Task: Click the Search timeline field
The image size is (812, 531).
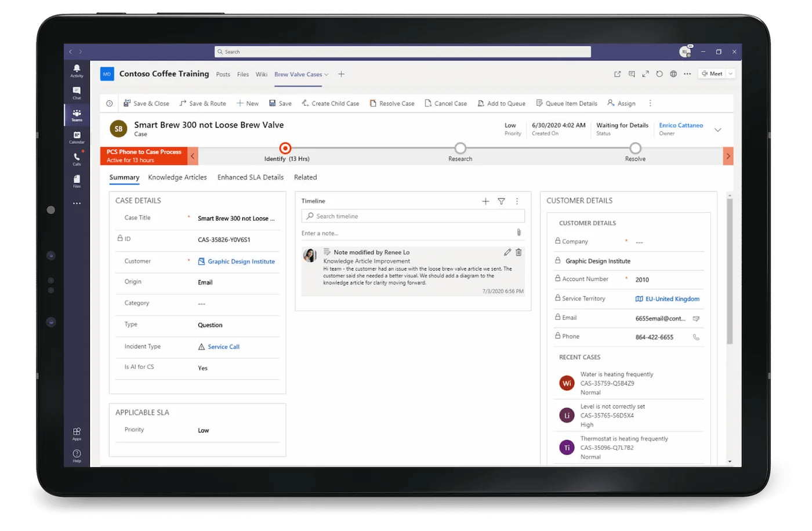Action: (x=413, y=216)
